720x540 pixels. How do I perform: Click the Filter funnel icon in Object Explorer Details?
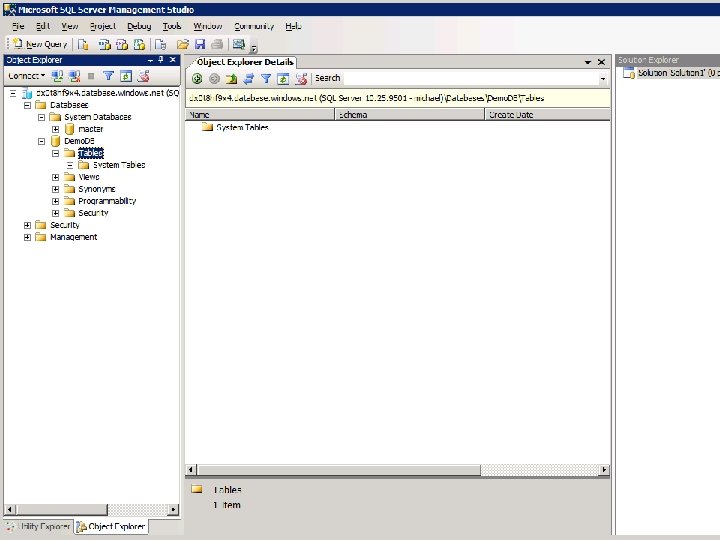point(266,79)
